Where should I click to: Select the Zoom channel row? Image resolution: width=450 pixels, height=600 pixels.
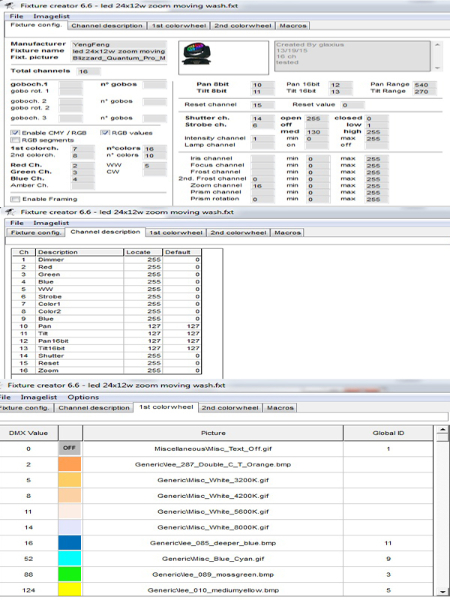(106, 370)
